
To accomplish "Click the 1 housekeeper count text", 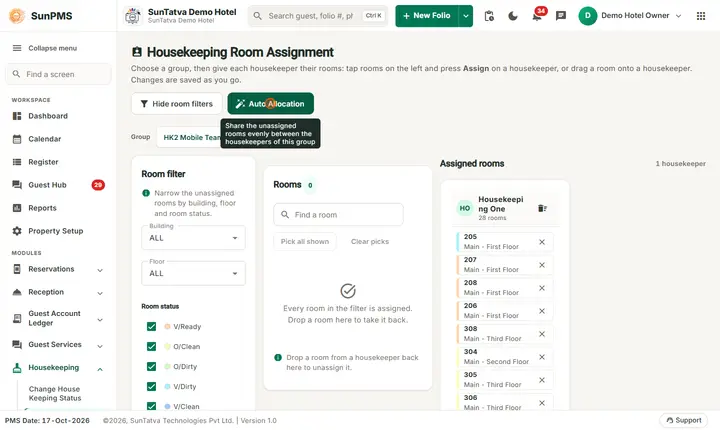I will pyautogui.click(x=681, y=164).
